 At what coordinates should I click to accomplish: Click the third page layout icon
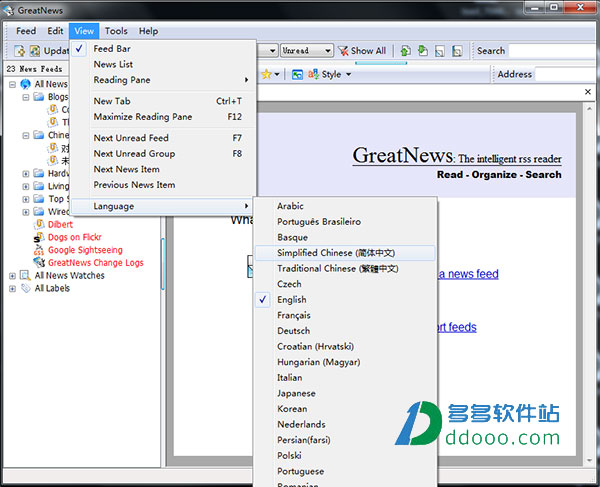[440, 50]
